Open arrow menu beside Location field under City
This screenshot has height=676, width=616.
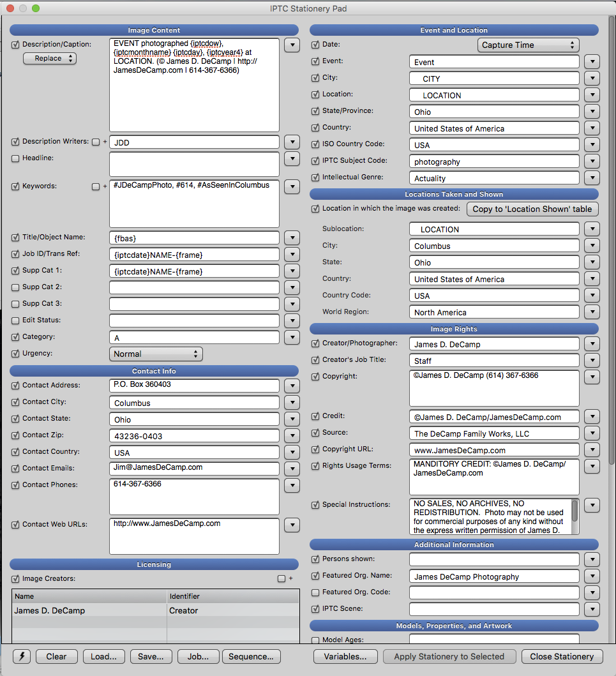pyautogui.click(x=592, y=95)
